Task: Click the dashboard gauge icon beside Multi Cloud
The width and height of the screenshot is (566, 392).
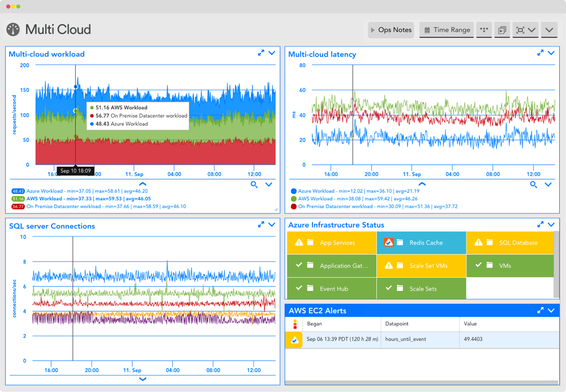Action: tap(14, 29)
